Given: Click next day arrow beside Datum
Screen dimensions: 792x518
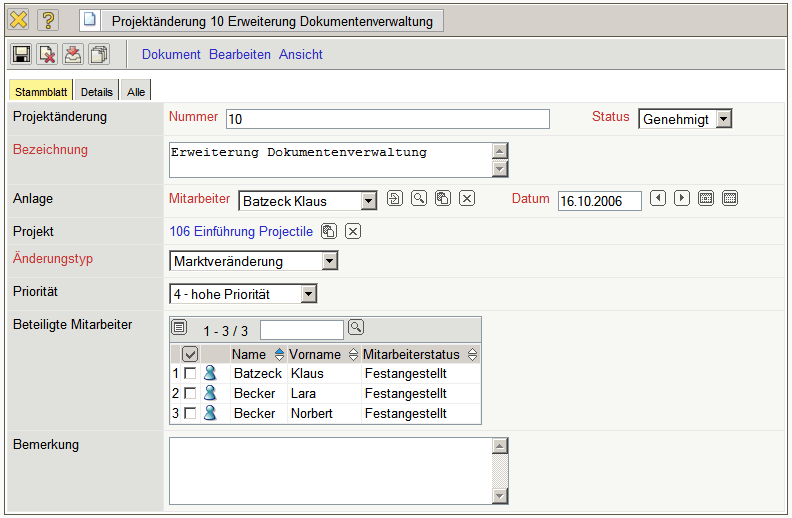Looking at the screenshot, I should [x=682, y=198].
